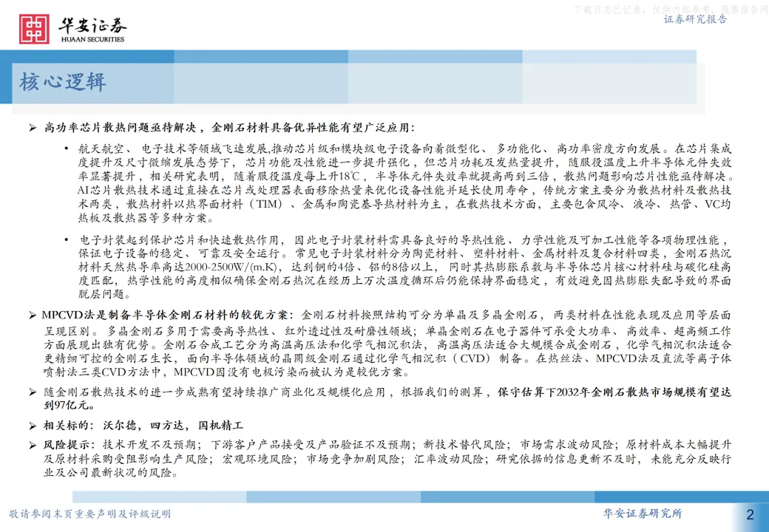Click the line starting 业及公司最新状况的风险

tap(111, 473)
